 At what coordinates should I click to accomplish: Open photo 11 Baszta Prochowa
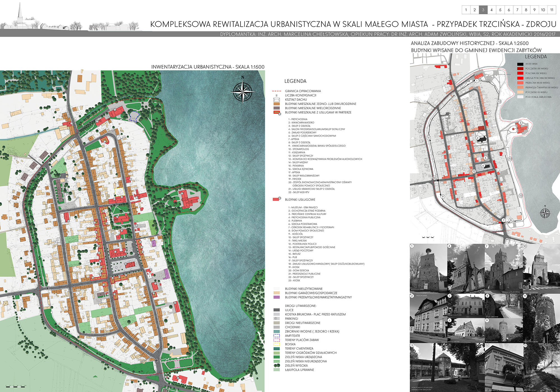point(541,318)
